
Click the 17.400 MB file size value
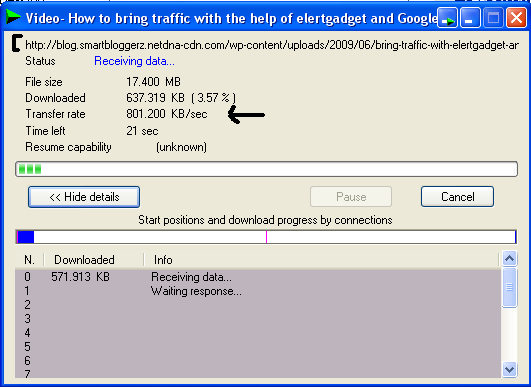coord(153,82)
